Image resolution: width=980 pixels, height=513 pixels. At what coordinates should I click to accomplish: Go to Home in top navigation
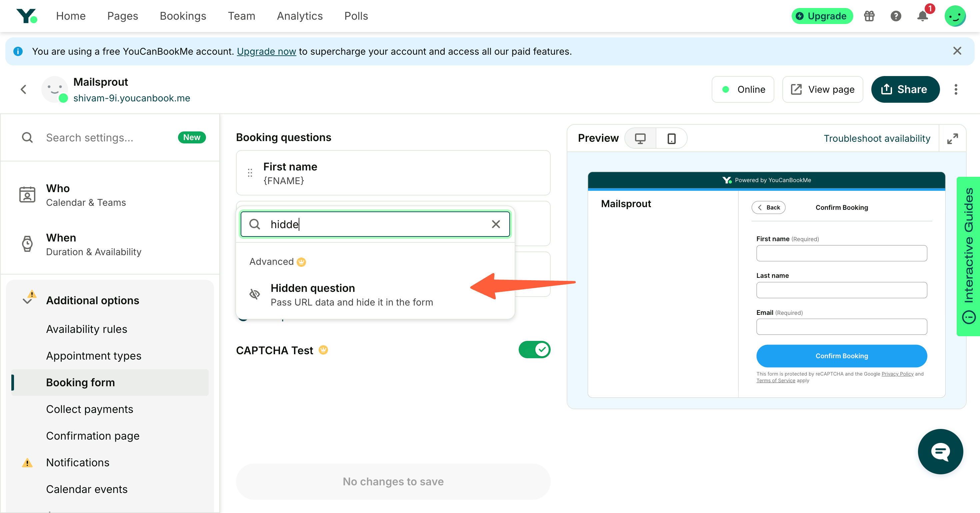pos(71,16)
